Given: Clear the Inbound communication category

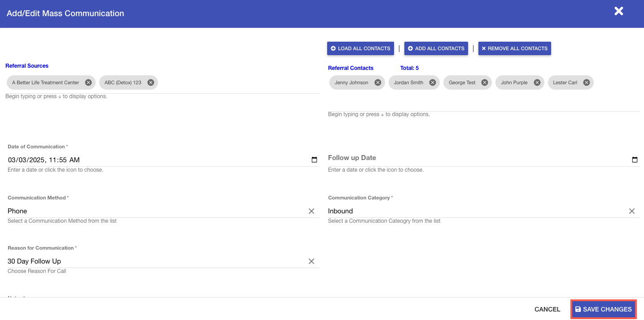Looking at the screenshot, I should [631, 211].
